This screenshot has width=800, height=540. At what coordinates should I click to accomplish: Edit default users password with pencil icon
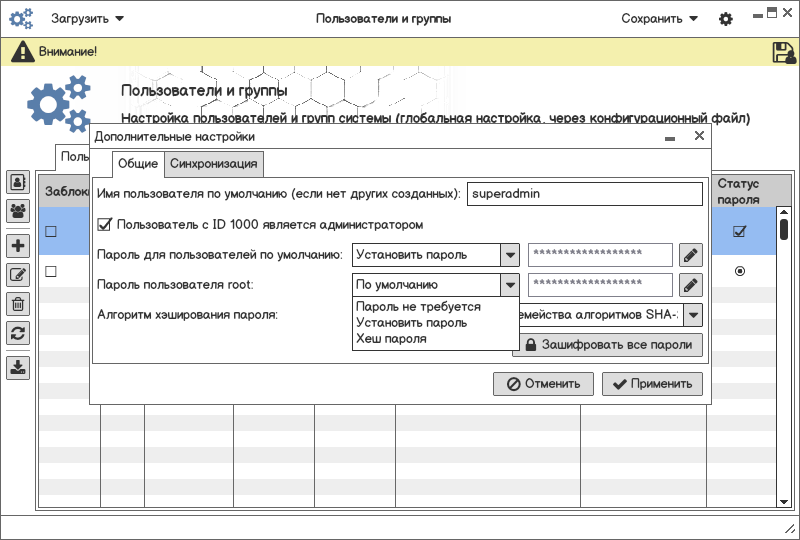[x=690, y=255]
